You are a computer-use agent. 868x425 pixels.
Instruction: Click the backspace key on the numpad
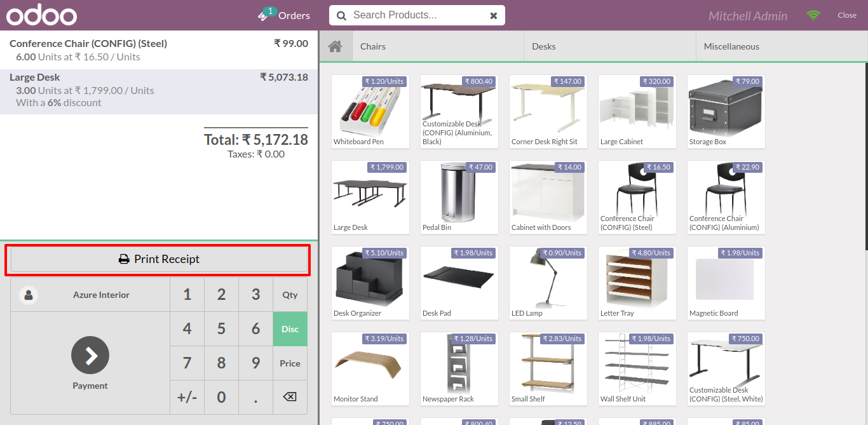coord(290,397)
